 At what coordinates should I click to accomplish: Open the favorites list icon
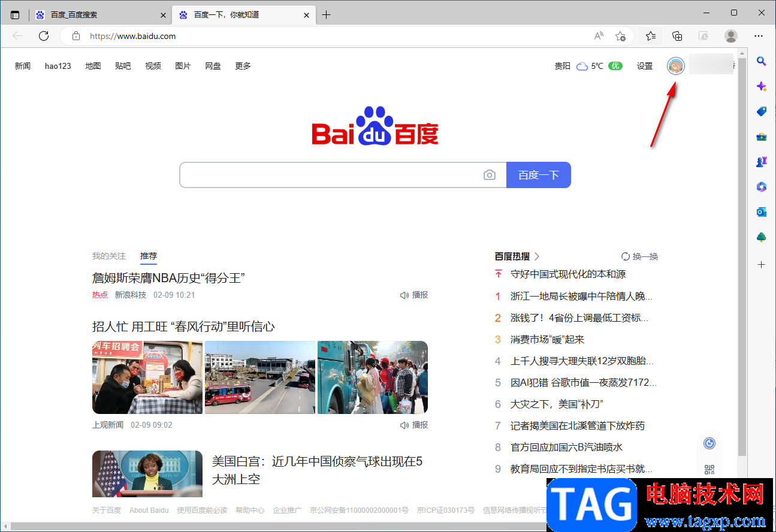pos(651,36)
